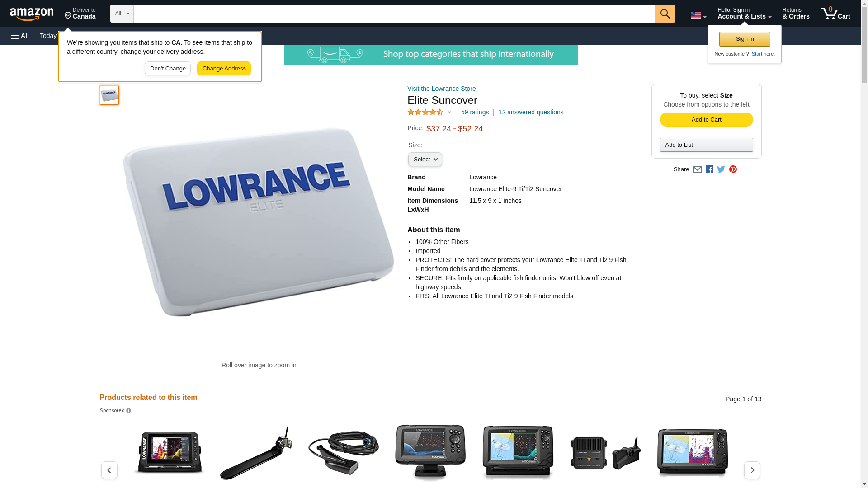Open the Size Select dropdown
The image size is (868, 488).
click(x=425, y=160)
